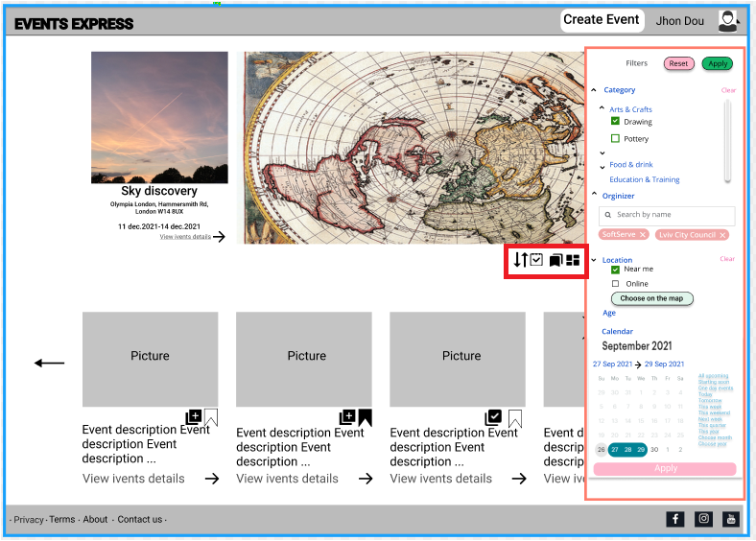Apply filters with the green button
Viewport: 756px width, 541px height.
tap(718, 63)
